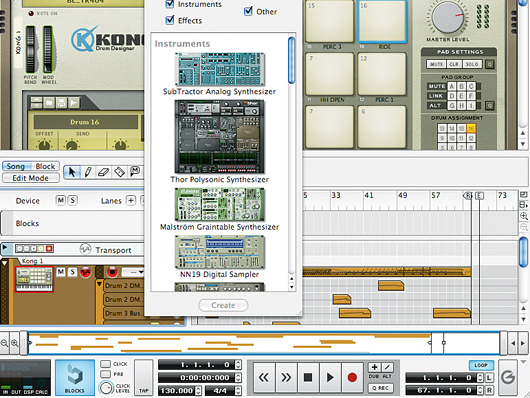Click the Tap tempo button
The height and width of the screenshot is (398, 530).
(144, 377)
